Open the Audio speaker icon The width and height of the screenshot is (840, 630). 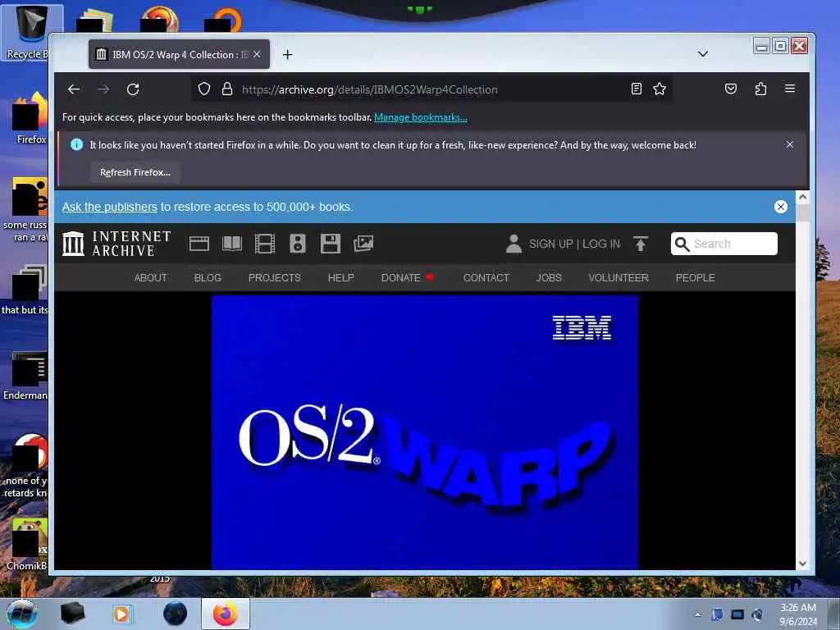[297, 244]
